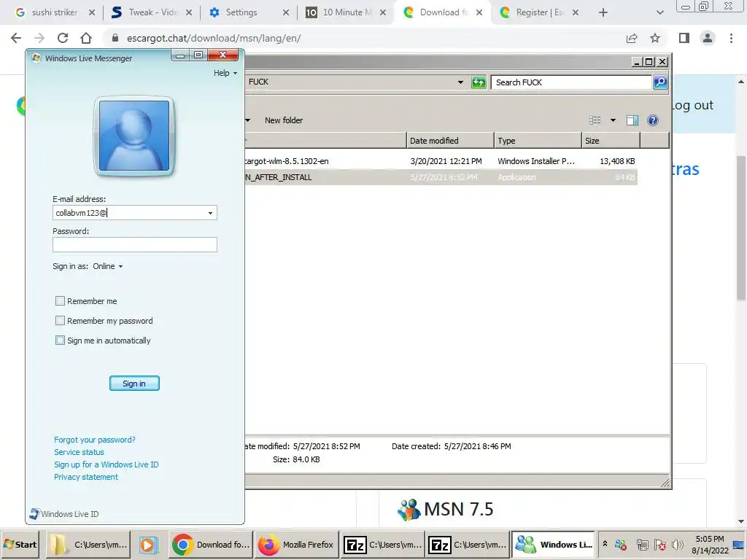The width and height of the screenshot is (747, 560).
Task: Expand Explorer address bar dropdown arrow
Action: (x=460, y=82)
